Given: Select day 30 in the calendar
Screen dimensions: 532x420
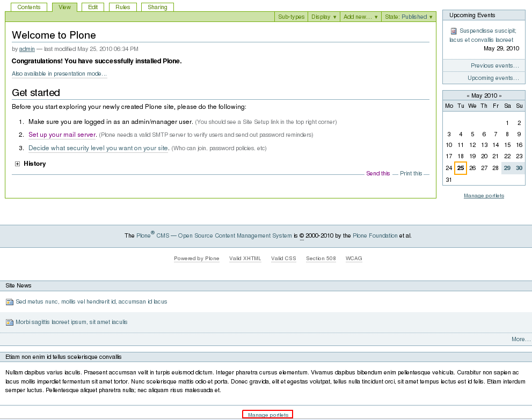Looking at the screenshot, I should coord(519,168).
